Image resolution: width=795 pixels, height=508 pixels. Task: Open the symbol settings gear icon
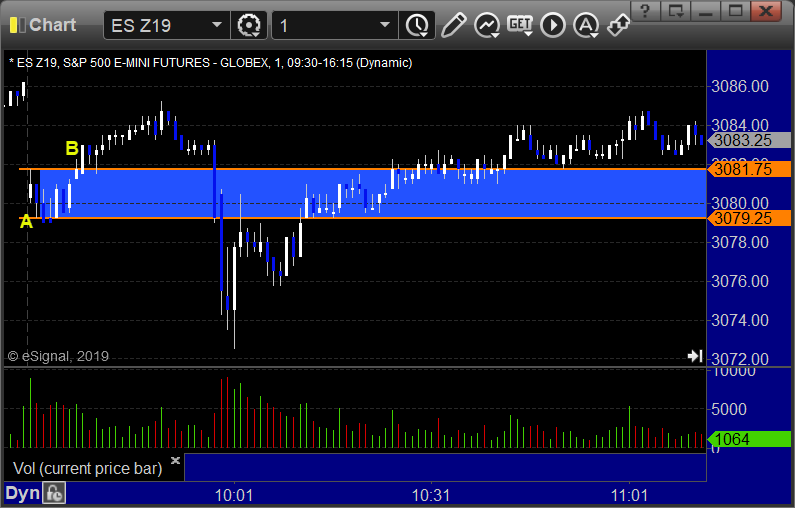click(x=249, y=25)
